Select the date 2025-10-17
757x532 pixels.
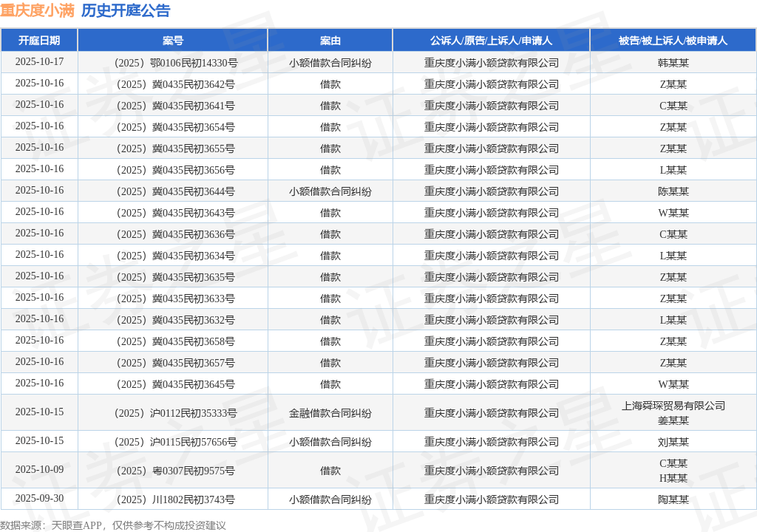(39, 62)
